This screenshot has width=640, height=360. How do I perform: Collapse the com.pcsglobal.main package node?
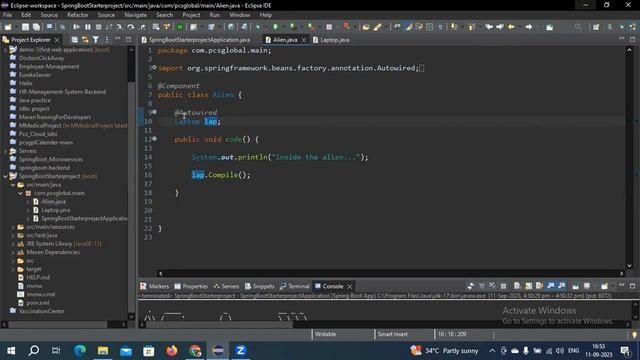tap(20, 193)
